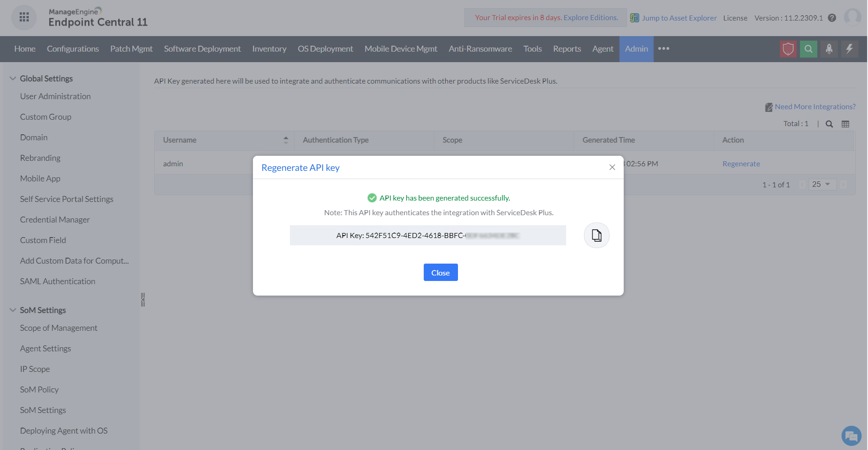Image resolution: width=868 pixels, height=450 pixels.
Task: Open the License link in header
Action: 735,18
